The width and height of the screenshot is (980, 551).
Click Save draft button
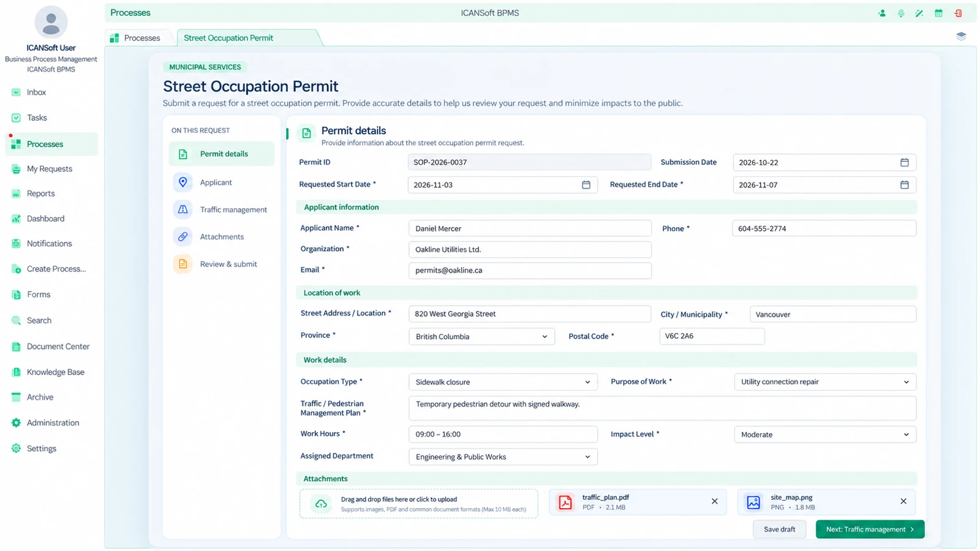[779, 530]
